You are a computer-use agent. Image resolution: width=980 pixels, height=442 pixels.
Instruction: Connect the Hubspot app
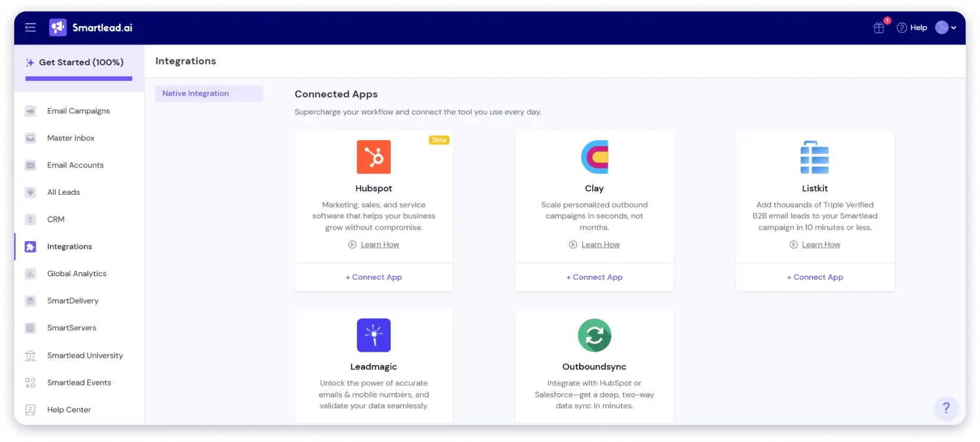373,277
